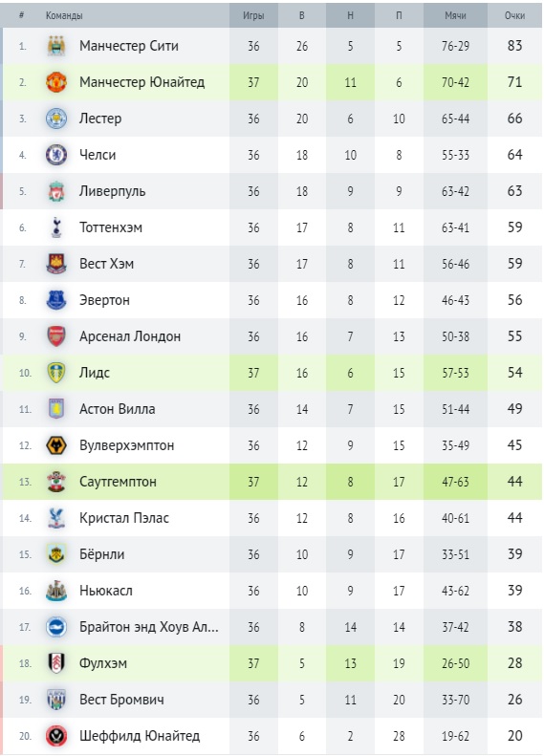Select the Мячи column header
Viewport: 544px width, 756px height.
[455, 15]
